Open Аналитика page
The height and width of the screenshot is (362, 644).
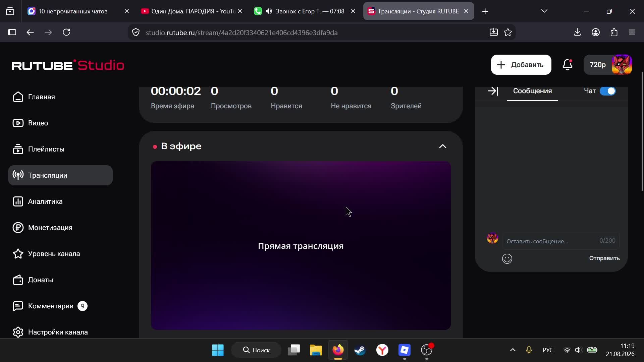60,201
